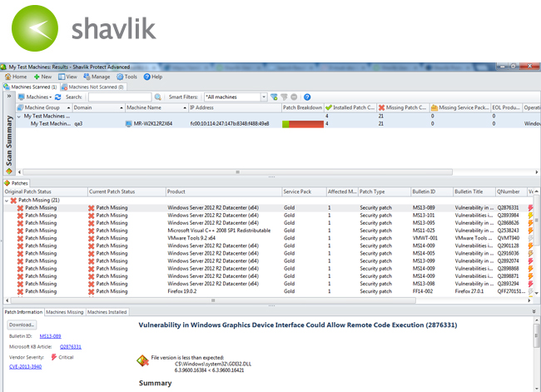This screenshot has height=392, width=541.
Task: Click the file version warning icon
Action: point(142,360)
